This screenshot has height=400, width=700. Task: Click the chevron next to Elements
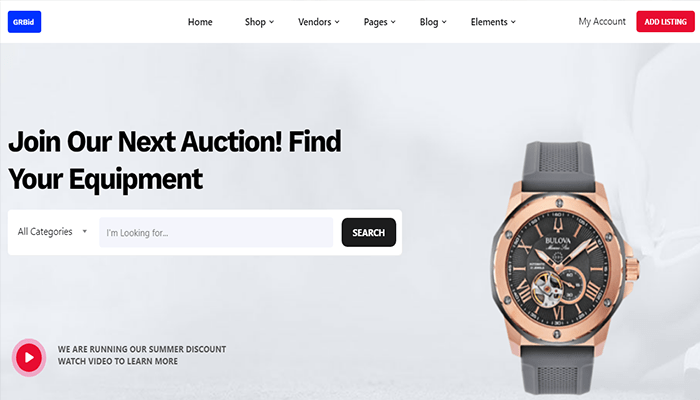(x=513, y=22)
